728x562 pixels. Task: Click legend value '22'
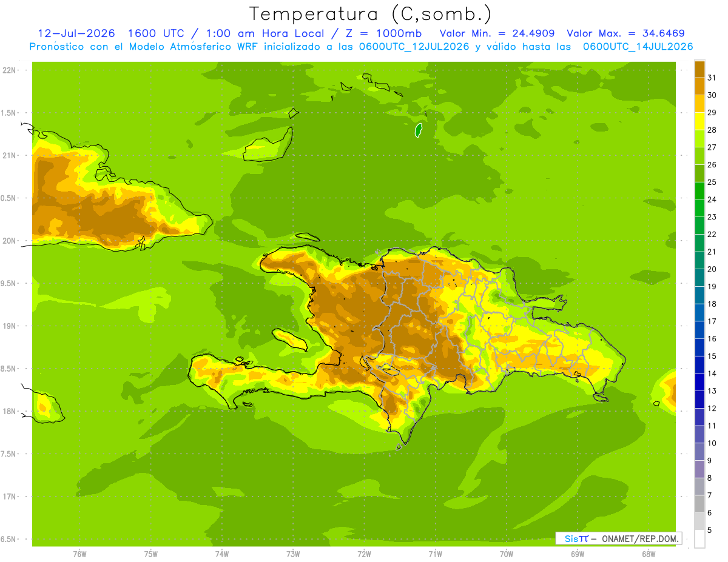[712, 234]
